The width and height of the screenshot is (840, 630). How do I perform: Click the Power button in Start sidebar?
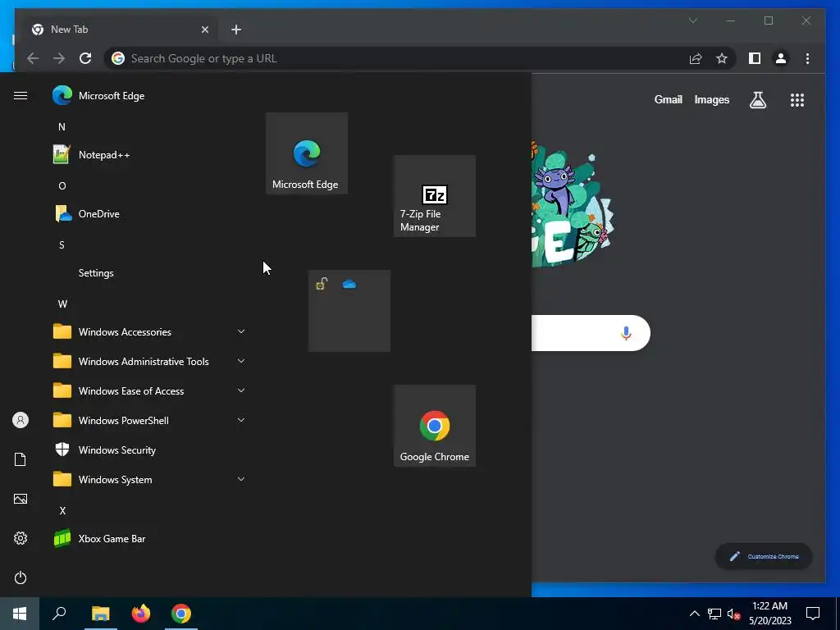coord(21,577)
